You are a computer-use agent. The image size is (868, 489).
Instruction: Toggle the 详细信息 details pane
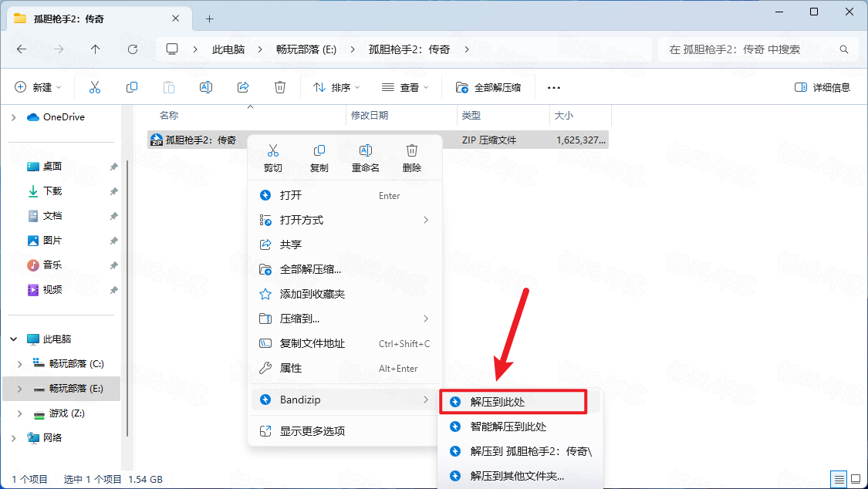(x=822, y=87)
